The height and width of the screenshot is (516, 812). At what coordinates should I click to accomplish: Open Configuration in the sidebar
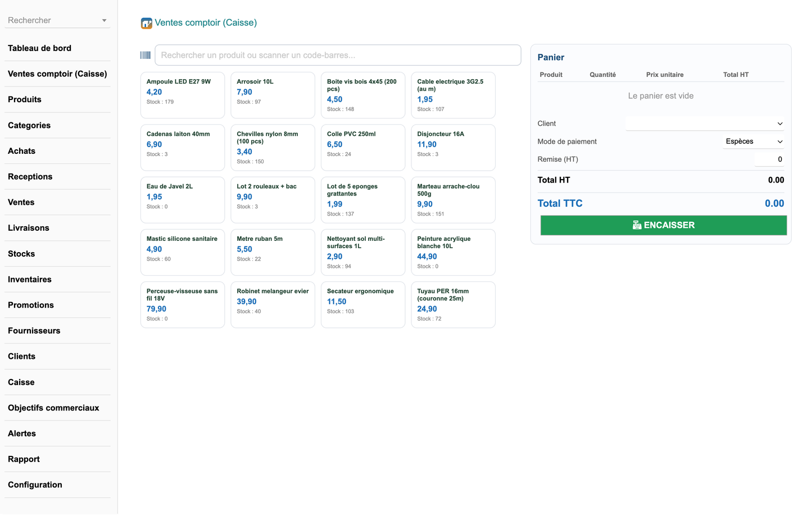(57, 485)
